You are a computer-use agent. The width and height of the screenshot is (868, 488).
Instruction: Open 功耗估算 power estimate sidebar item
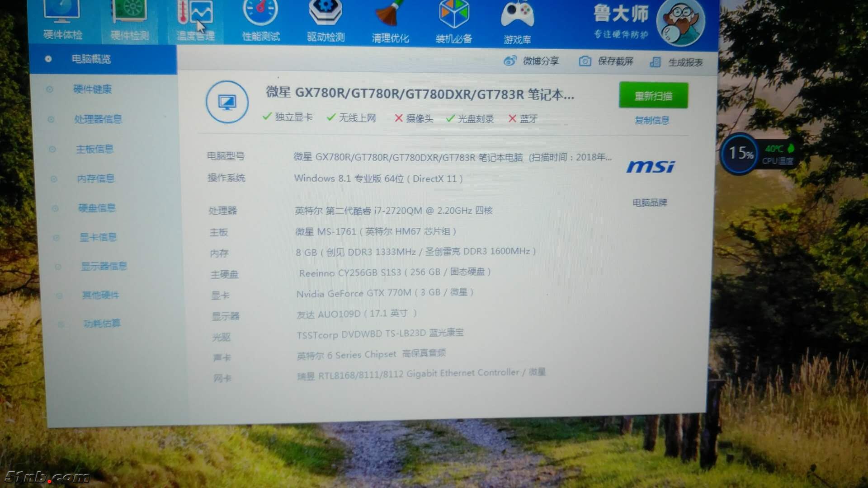point(102,324)
